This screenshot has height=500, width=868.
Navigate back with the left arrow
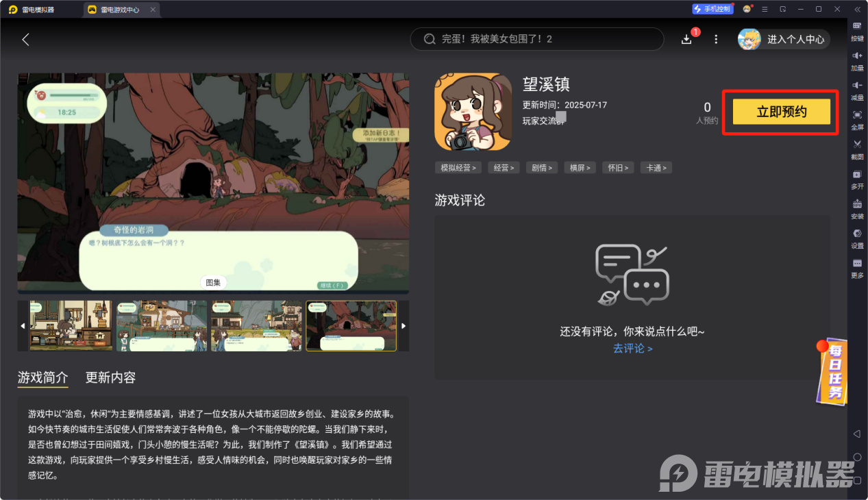click(x=25, y=39)
